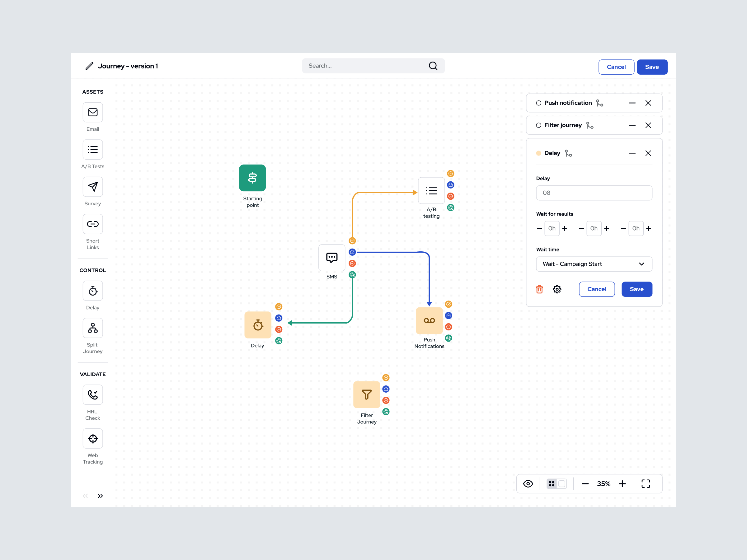Click the orange delivered connector on SMS node
This screenshot has height=560, width=747.
click(352, 241)
